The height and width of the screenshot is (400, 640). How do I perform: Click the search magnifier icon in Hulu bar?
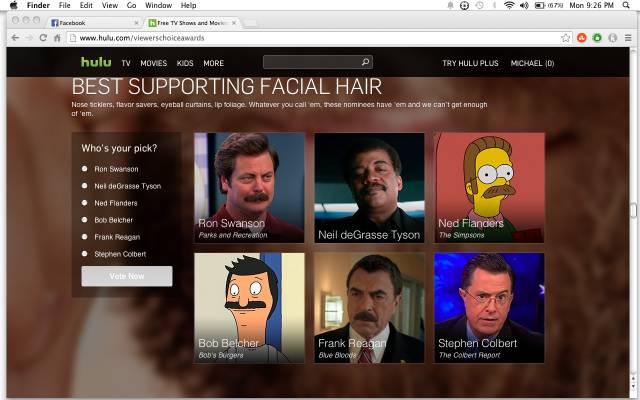point(365,62)
